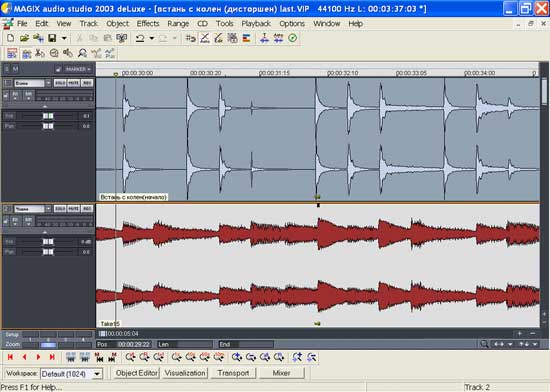Open the CD menu

(202, 23)
